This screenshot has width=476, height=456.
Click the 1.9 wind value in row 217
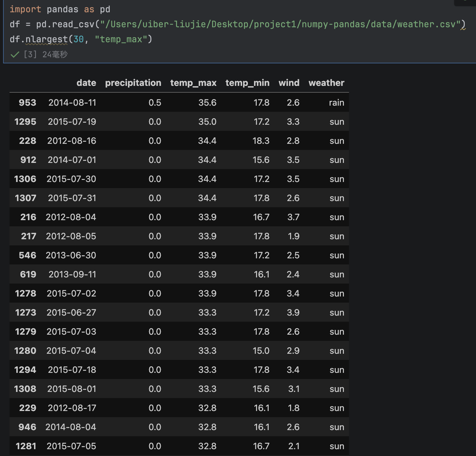click(x=293, y=236)
